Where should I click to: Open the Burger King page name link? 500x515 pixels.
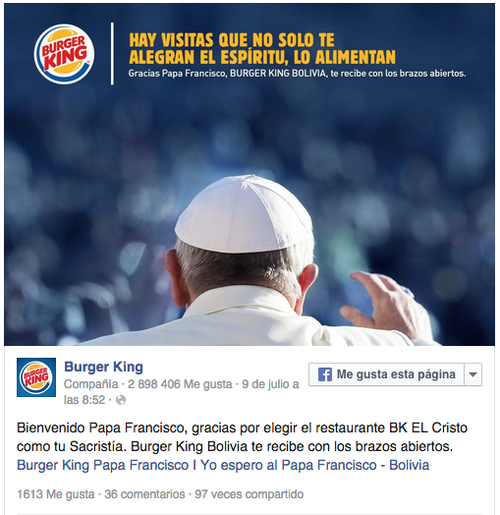click(104, 367)
